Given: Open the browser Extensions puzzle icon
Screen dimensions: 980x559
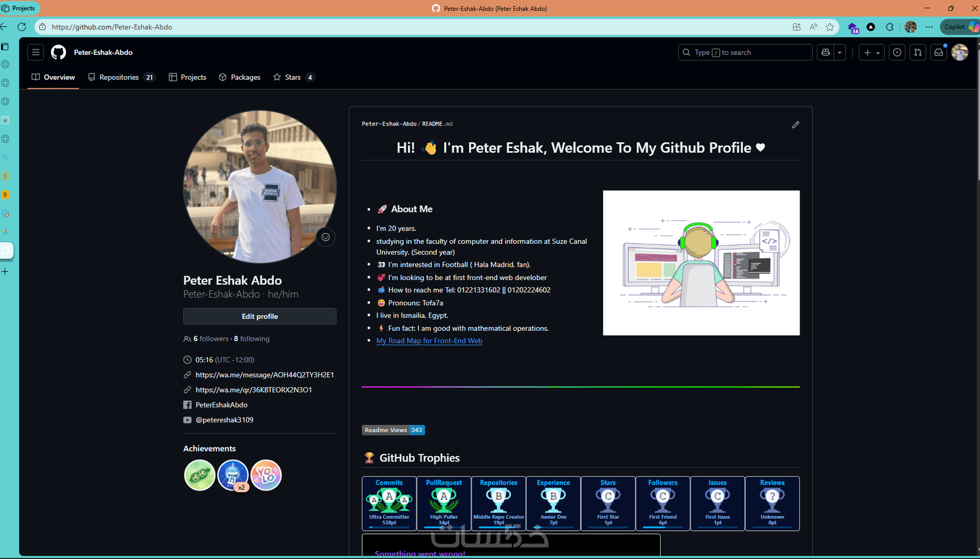Looking at the screenshot, I should click(x=889, y=27).
